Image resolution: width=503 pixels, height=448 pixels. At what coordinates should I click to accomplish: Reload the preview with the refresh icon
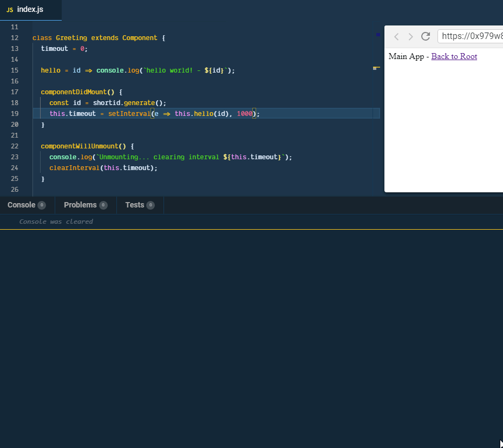[x=426, y=36]
